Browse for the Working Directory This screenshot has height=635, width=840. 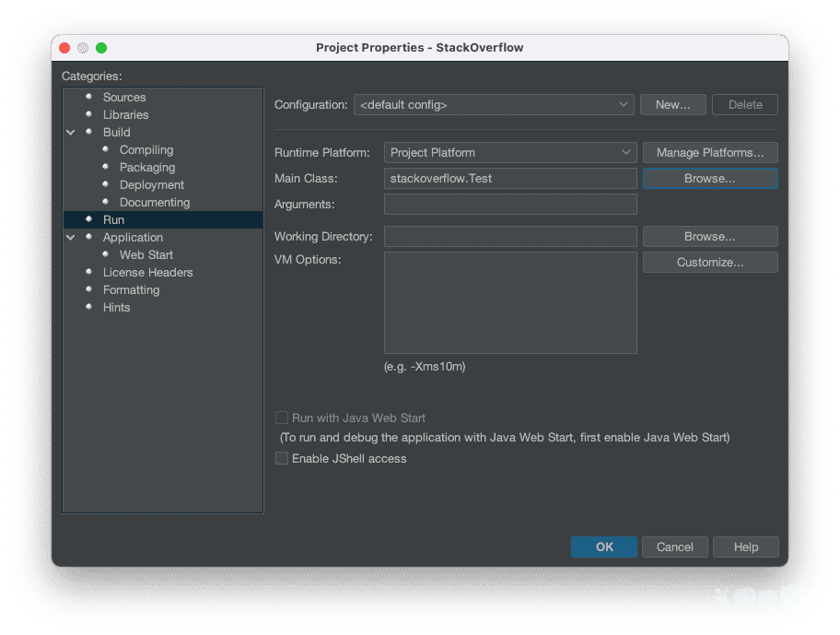pyautogui.click(x=710, y=236)
